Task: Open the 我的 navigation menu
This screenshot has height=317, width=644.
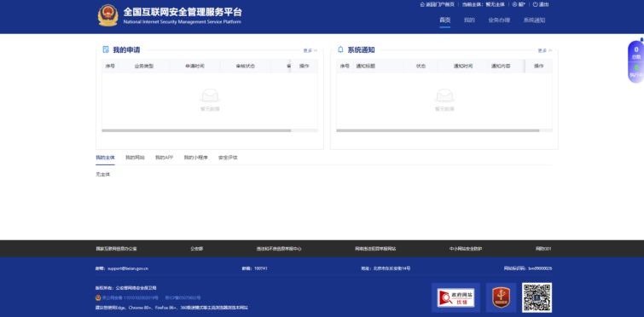Action: tap(469, 20)
